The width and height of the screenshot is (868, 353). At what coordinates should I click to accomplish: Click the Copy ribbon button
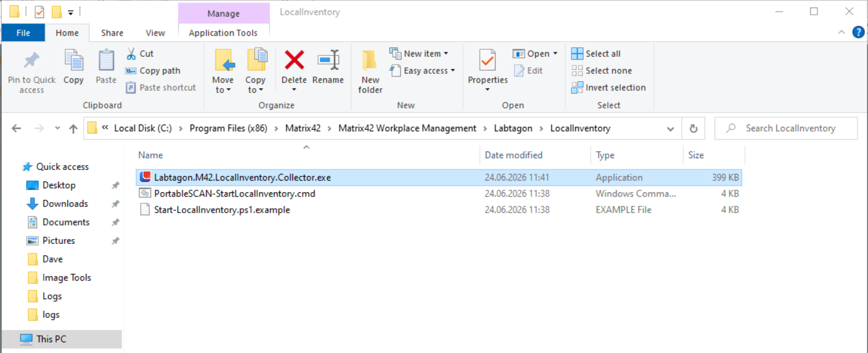(73, 68)
